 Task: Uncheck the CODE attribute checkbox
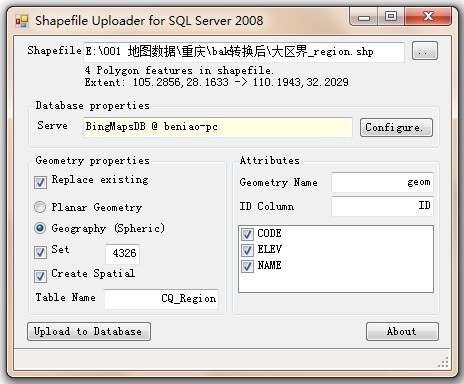point(247,234)
